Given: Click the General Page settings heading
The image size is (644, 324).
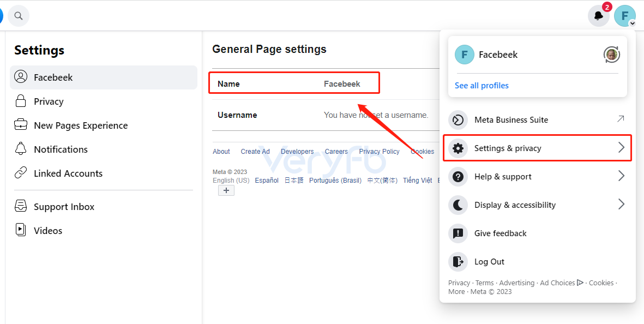Looking at the screenshot, I should [269, 49].
